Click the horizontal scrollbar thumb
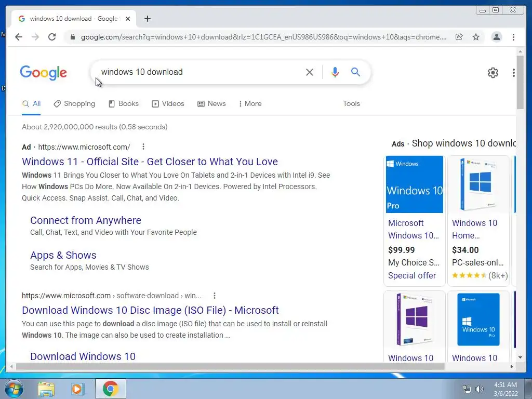Image resolution: width=532 pixels, height=399 pixels. (x=230, y=366)
